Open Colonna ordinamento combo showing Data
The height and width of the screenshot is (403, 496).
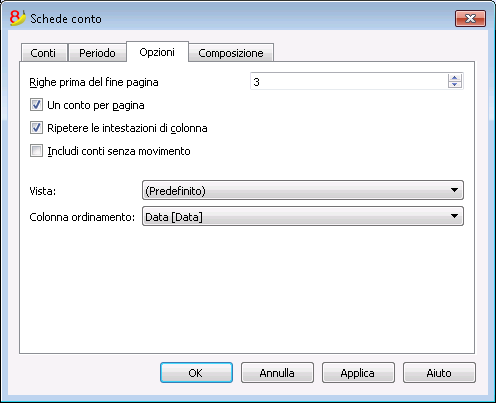pyautogui.click(x=303, y=216)
